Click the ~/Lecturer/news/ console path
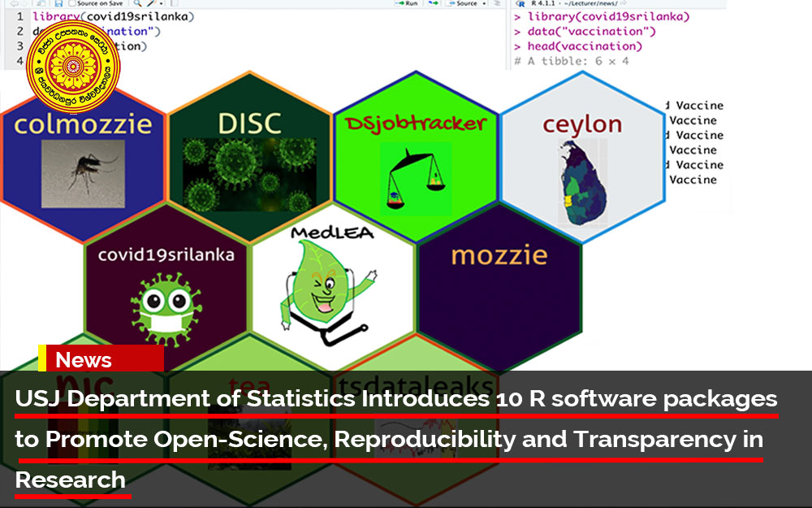Image resolution: width=812 pixels, height=508 pixels. (x=592, y=3)
